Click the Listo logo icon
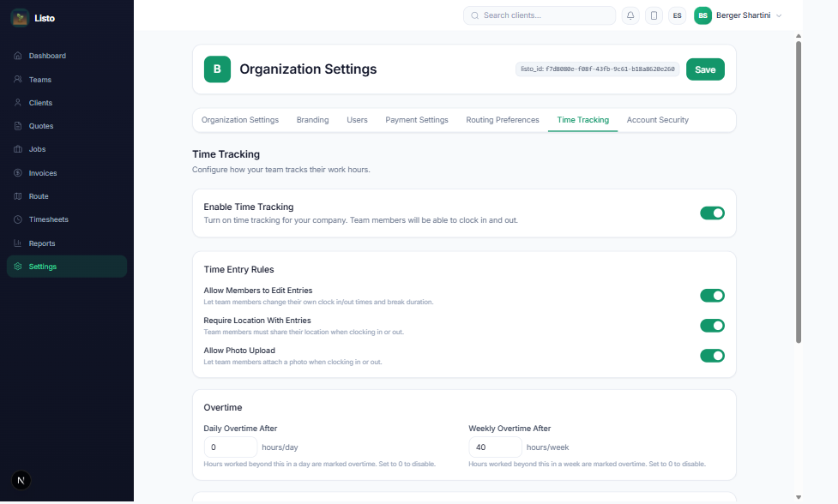This screenshot has height=504, width=838. [x=20, y=18]
